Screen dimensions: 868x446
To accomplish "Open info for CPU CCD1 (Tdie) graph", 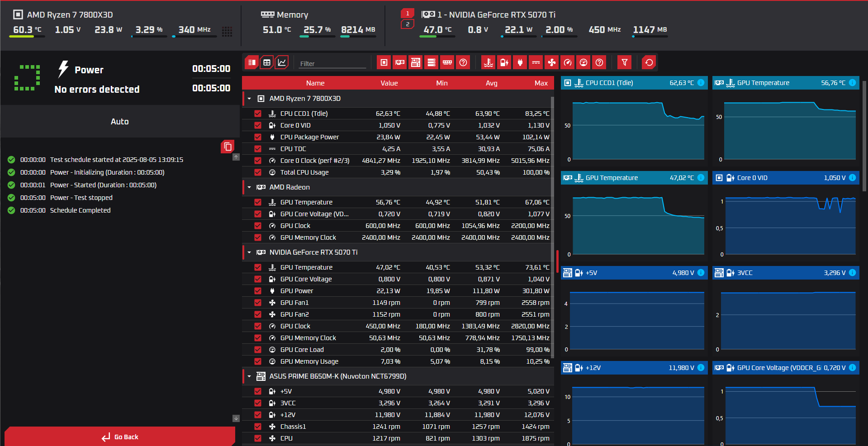I will tap(701, 83).
